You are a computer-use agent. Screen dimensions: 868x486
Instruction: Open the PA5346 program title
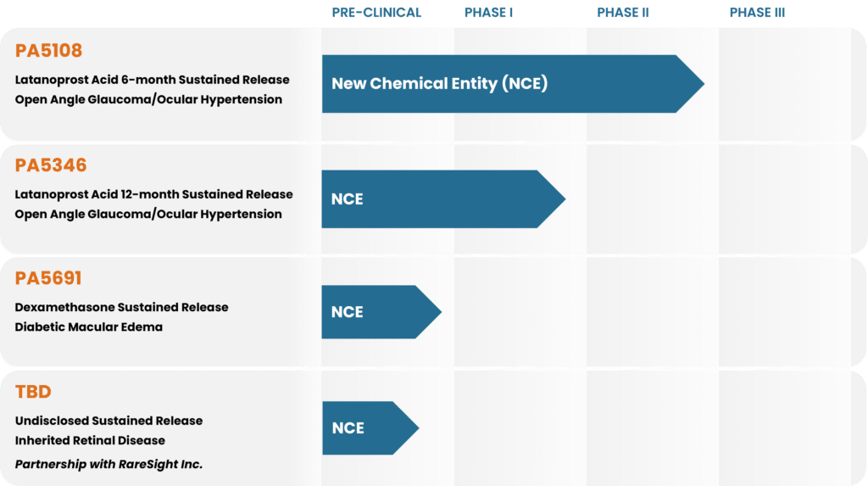pyautogui.click(x=51, y=165)
